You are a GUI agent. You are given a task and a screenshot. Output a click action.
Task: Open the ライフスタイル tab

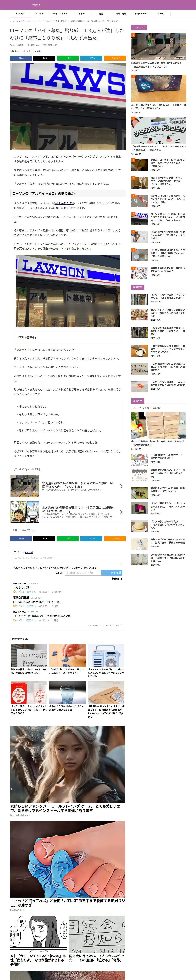coord(60,14)
